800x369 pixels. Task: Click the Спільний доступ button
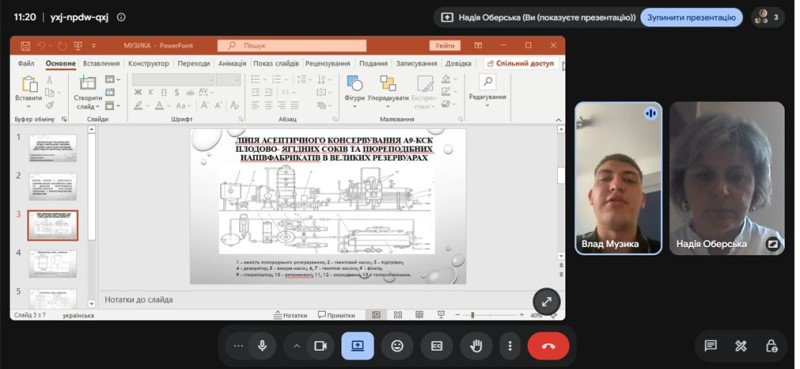(x=520, y=63)
